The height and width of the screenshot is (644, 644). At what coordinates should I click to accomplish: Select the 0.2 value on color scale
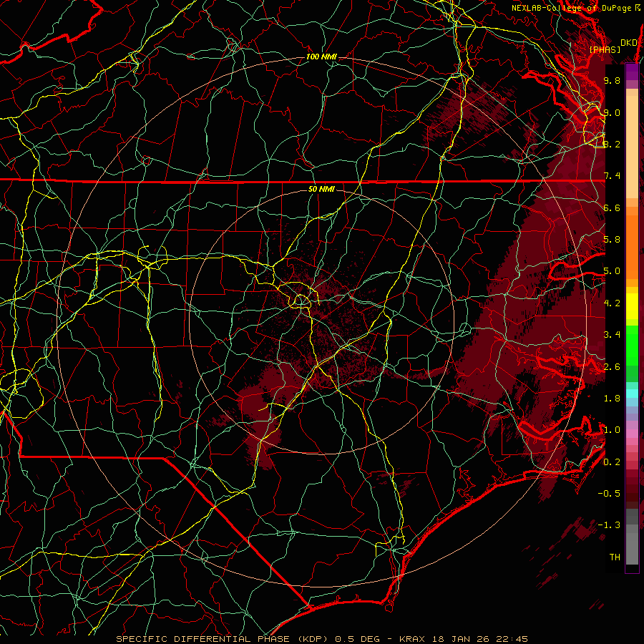click(x=612, y=462)
